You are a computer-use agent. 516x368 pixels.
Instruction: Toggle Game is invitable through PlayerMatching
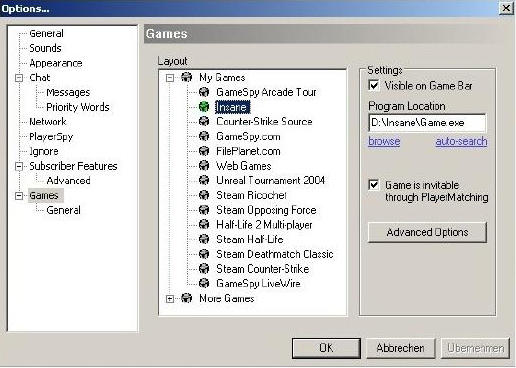point(374,185)
